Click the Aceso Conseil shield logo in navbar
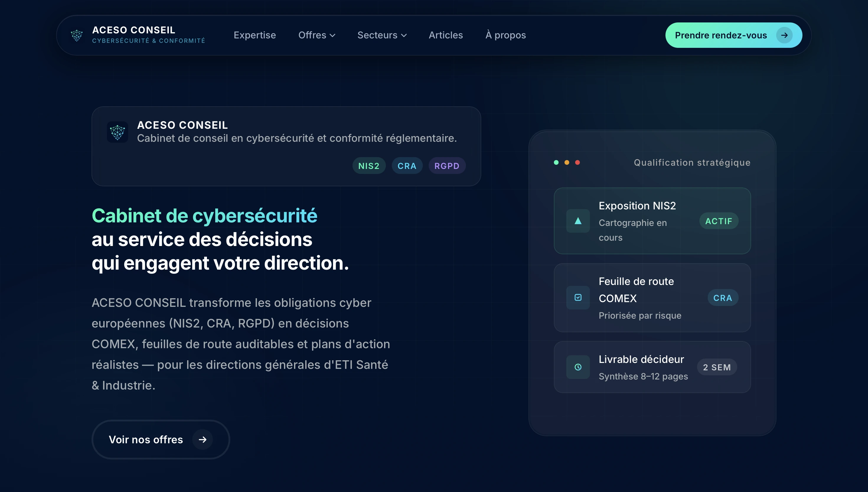 77,35
